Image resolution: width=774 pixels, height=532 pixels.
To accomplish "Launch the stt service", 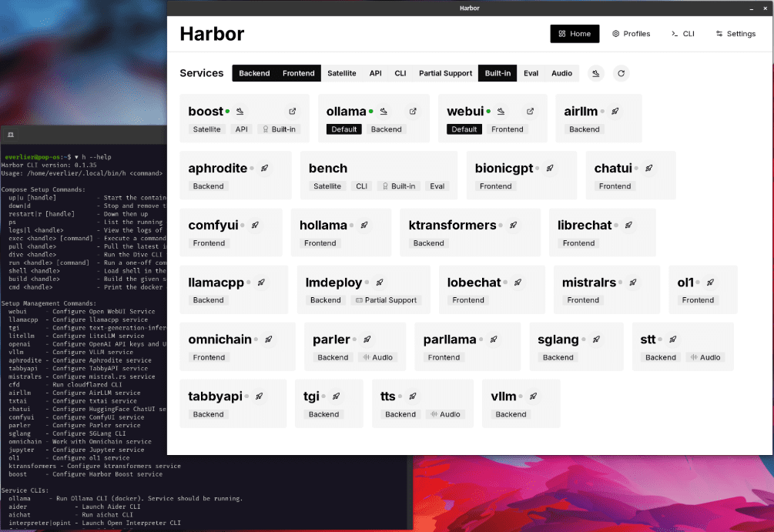I will pos(673,340).
